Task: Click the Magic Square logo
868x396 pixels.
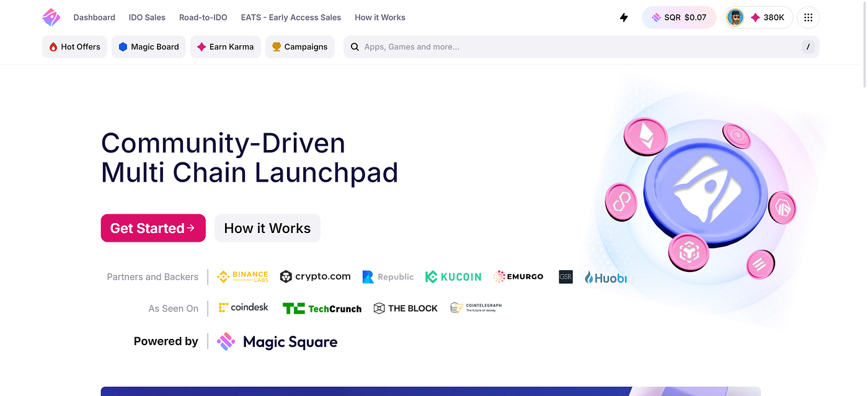Action: (x=277, y=341)
